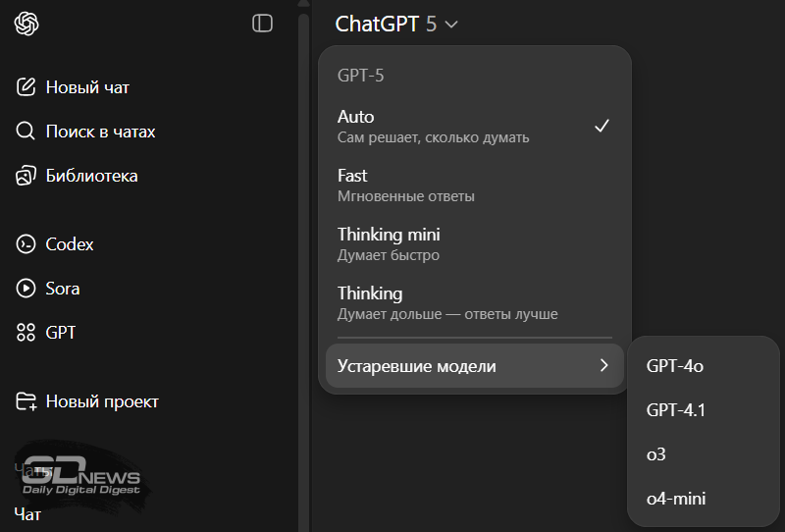
Task: Click the Поиск в чатах magnifier icon
Action: point(26,132)
